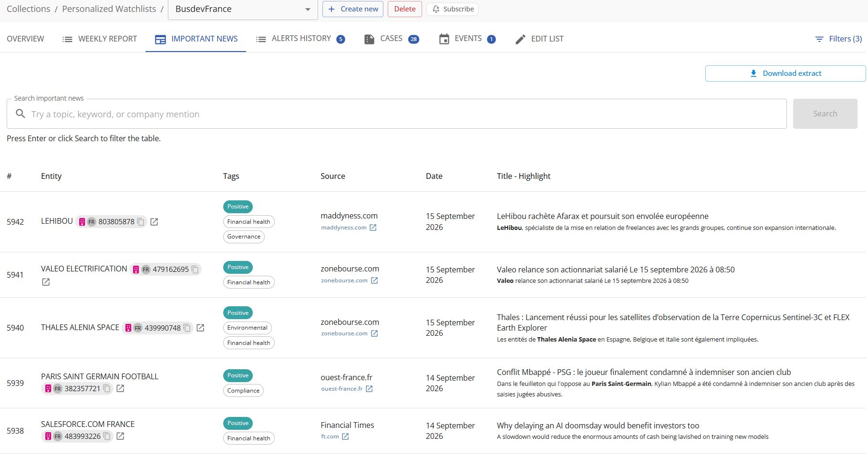The image size is (868, 457).
Task: Copy Valeo Electrification identifier 479162695
Action: pyautogui.click(x=195, y=270)
